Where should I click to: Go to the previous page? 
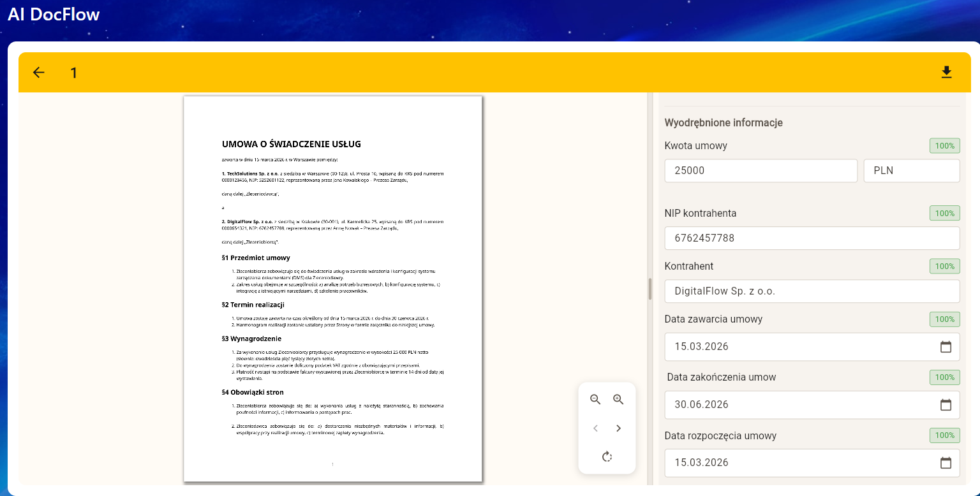[x=595, y=428]
